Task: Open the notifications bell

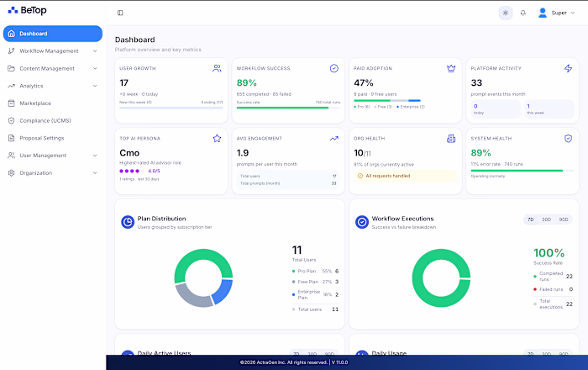Action: pos(522,13)
